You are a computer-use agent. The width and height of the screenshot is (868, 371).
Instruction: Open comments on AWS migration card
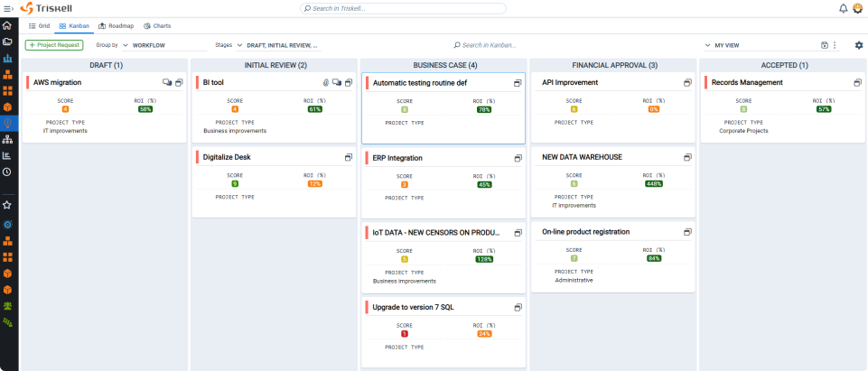167,82
